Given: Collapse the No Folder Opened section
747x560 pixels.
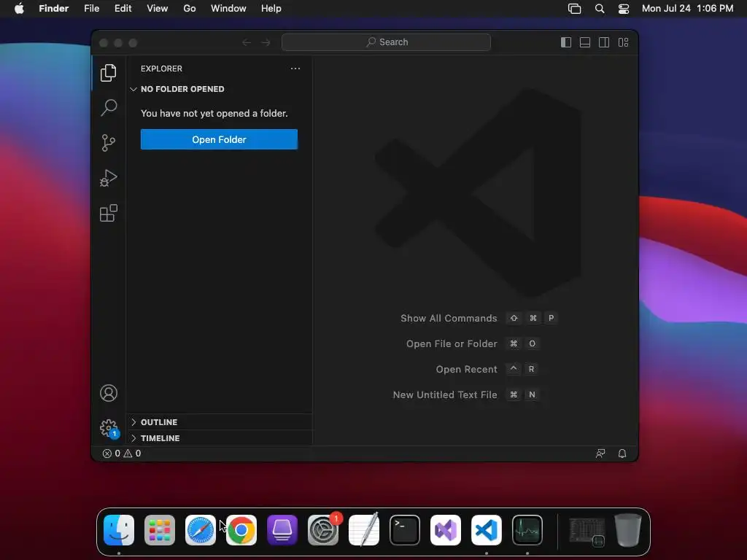Looking at the screenshot, I should tap(219, 89).
